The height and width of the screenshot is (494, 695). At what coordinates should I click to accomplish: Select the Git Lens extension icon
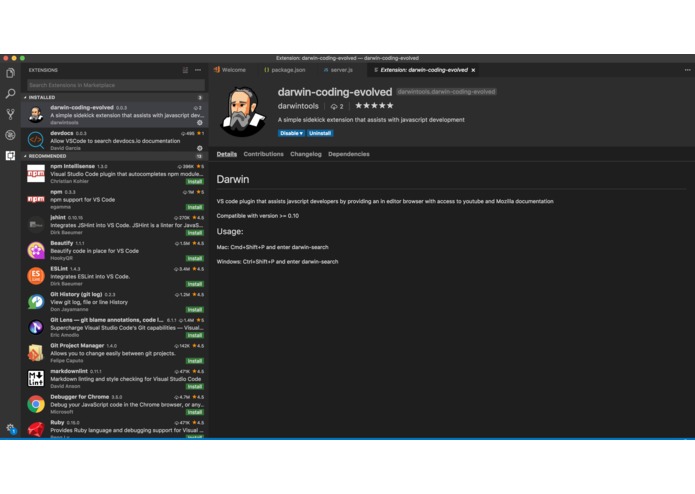[x=36, y=327]
